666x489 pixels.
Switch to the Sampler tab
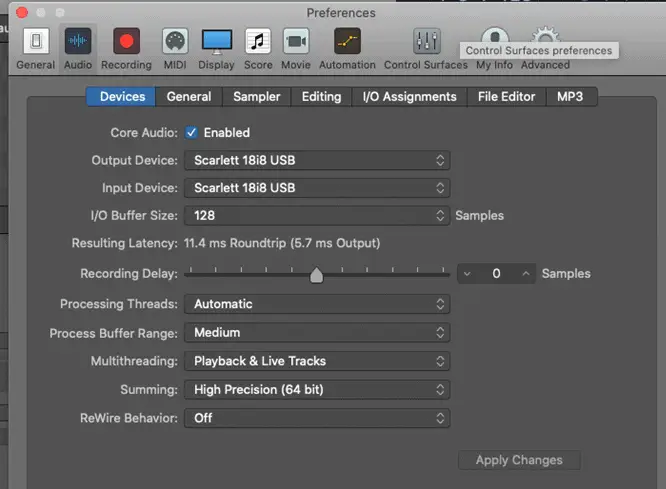(257, 97)
